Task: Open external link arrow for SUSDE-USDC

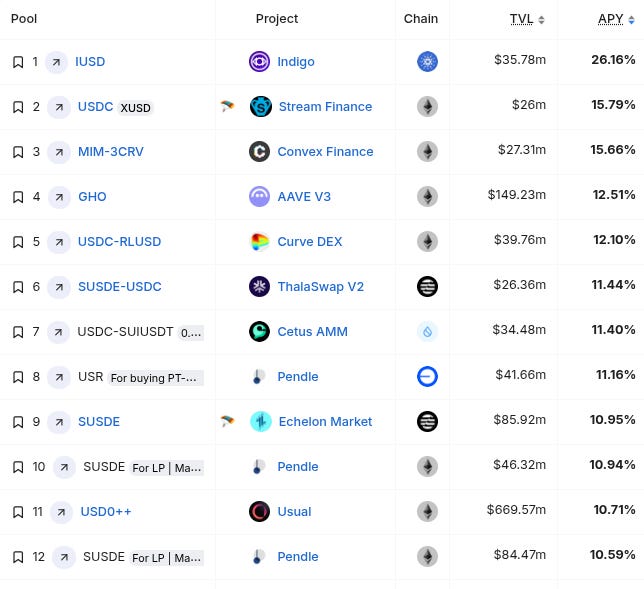Action: coord(59,287)
